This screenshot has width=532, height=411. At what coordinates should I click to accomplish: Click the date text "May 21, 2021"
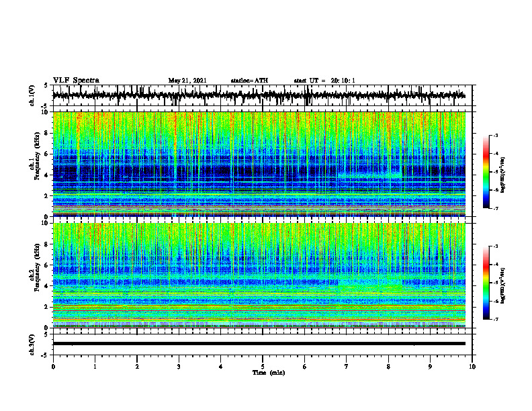pos(187,81)
